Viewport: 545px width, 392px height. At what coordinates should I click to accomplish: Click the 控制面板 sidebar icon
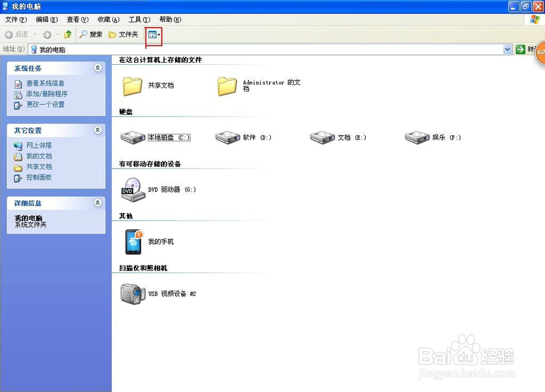[x=18, y=178]
